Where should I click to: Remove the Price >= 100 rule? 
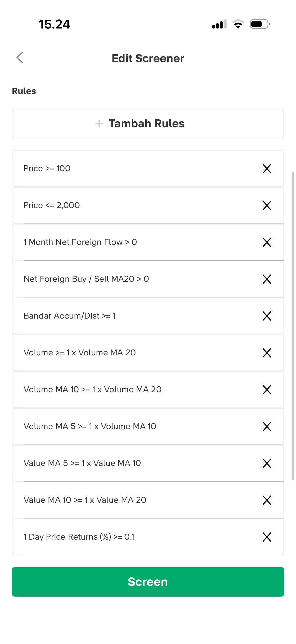click(x=267, y=168)
